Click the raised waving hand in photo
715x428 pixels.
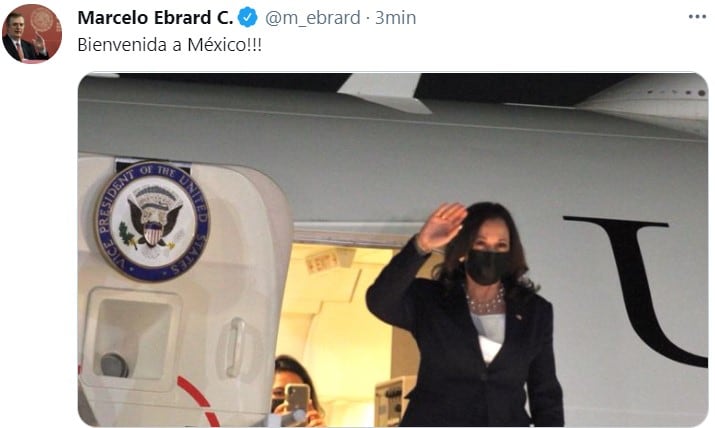tap(441, 227)
